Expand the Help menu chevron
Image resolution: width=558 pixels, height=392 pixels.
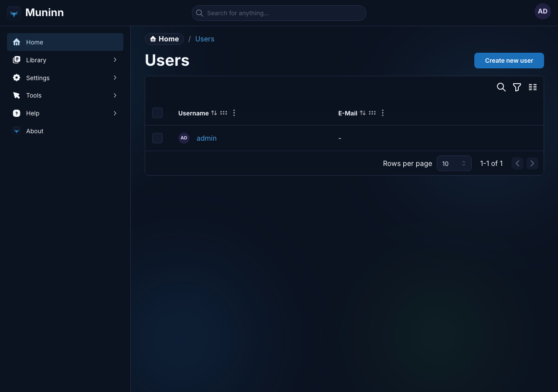click(115, 113)
